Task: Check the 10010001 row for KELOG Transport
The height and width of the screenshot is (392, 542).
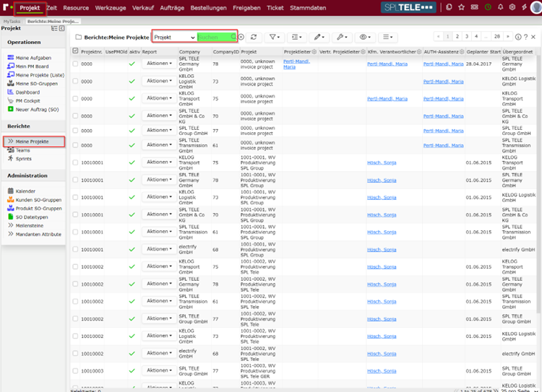Action: pos(75,162)
